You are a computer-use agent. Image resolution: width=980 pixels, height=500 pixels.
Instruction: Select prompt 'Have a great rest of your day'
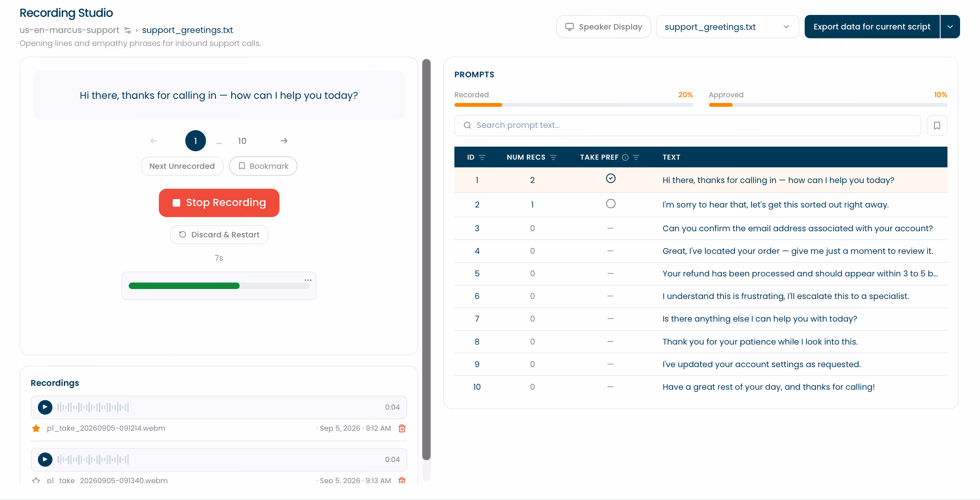pos(701,387)
